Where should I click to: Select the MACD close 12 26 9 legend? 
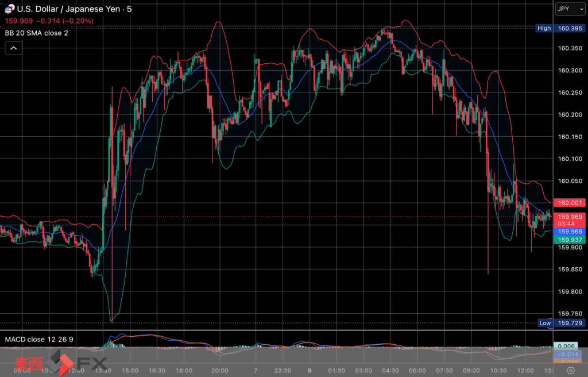click(39, 340)
